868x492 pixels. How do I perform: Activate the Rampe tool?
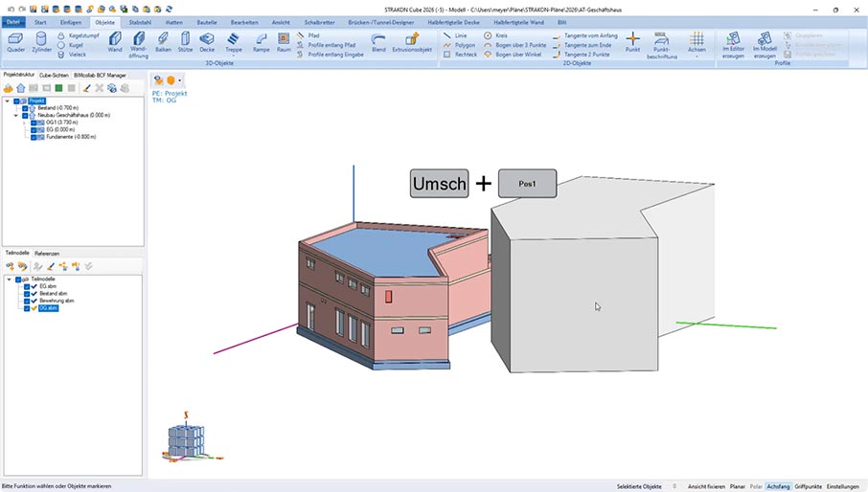tap(261, 41)
